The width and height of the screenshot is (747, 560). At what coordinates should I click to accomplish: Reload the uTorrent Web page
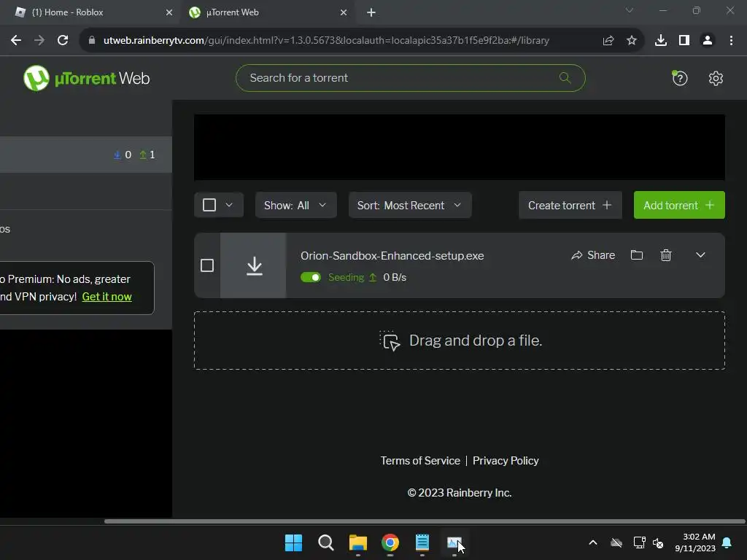[x=63, y=41]
